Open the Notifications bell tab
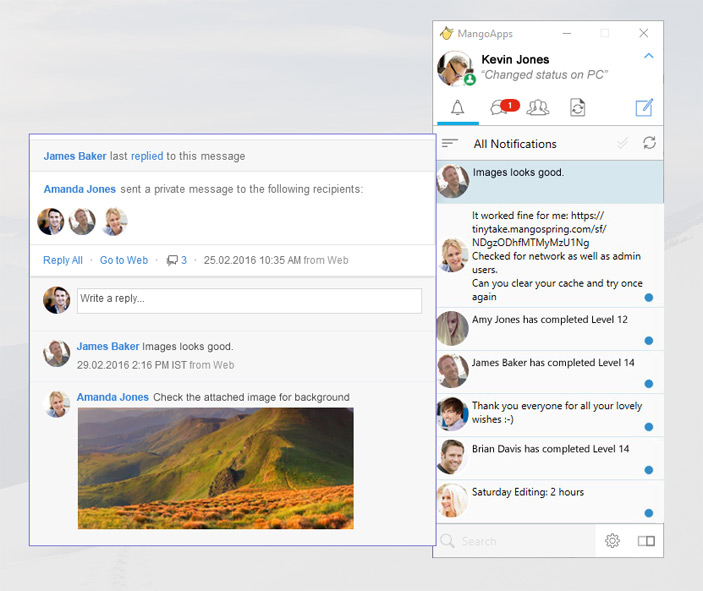The width and height of the screenshot is (703, 591). pyautogui.click(x=457, y=108)
